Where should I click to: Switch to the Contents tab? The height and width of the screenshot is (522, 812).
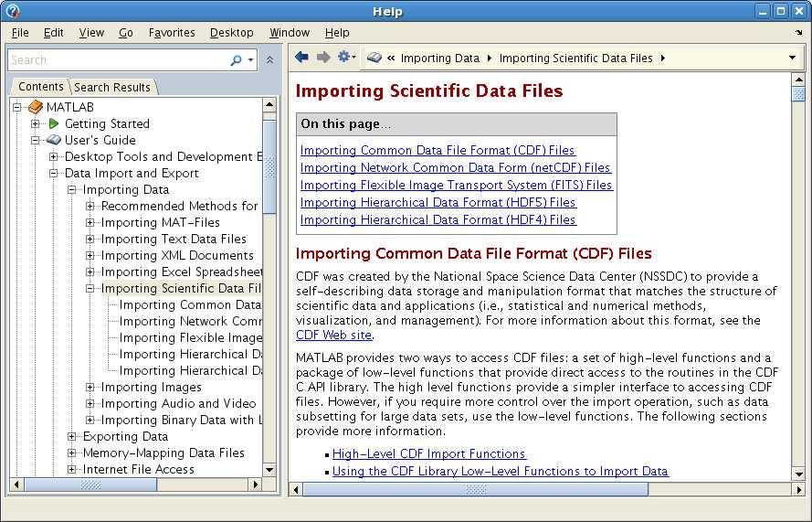(41, 87)
